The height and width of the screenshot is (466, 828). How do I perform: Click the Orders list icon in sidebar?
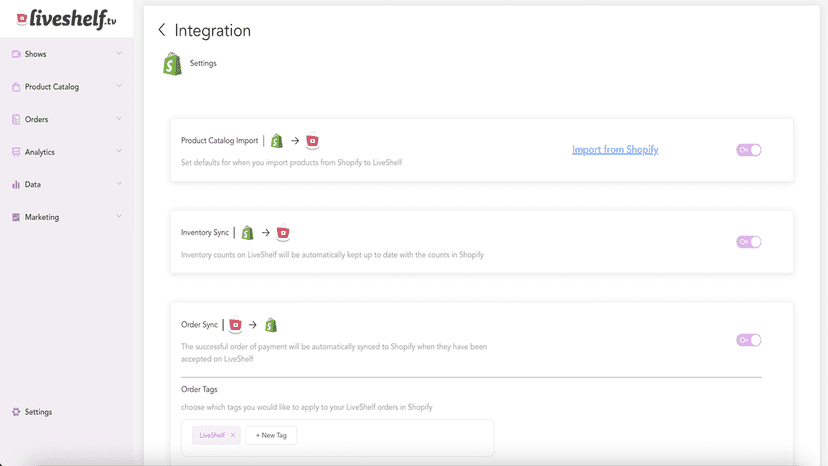tap(16, 119)
